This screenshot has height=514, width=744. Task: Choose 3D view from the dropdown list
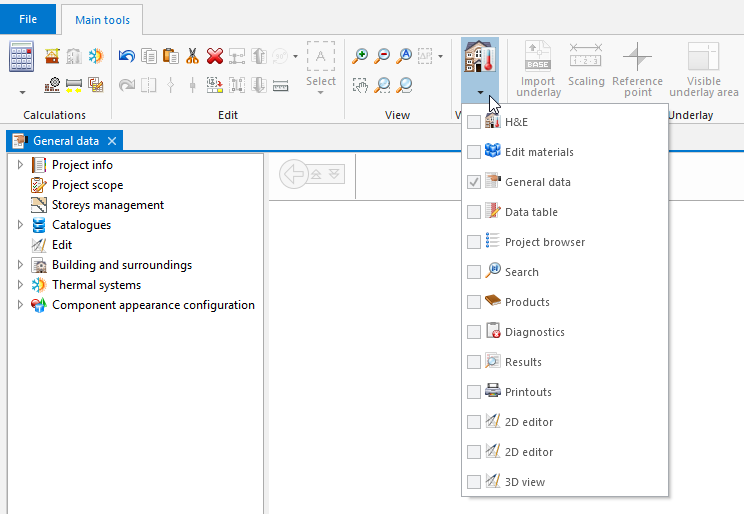525,482
